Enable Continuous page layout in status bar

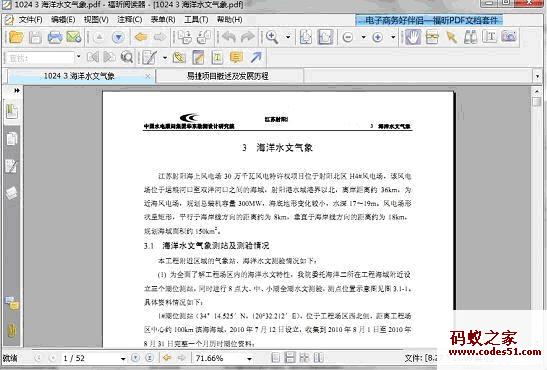click(289, 357)
